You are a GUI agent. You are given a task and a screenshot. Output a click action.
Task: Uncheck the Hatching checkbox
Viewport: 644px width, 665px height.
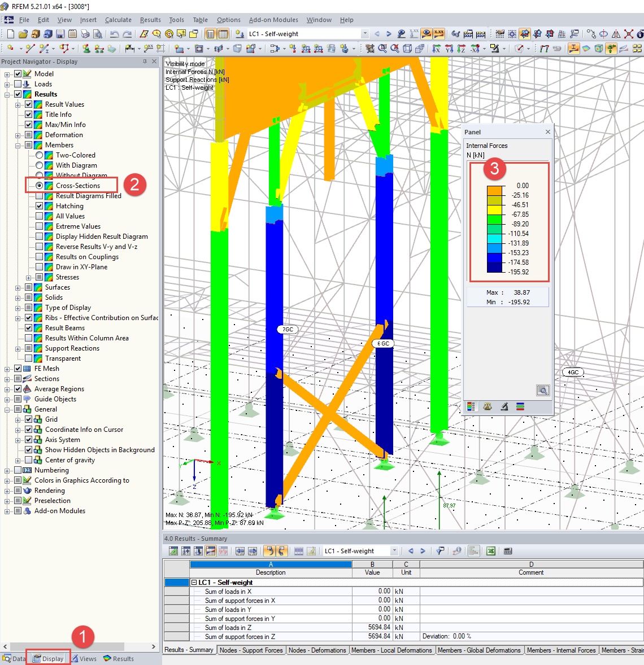point(40,206)
